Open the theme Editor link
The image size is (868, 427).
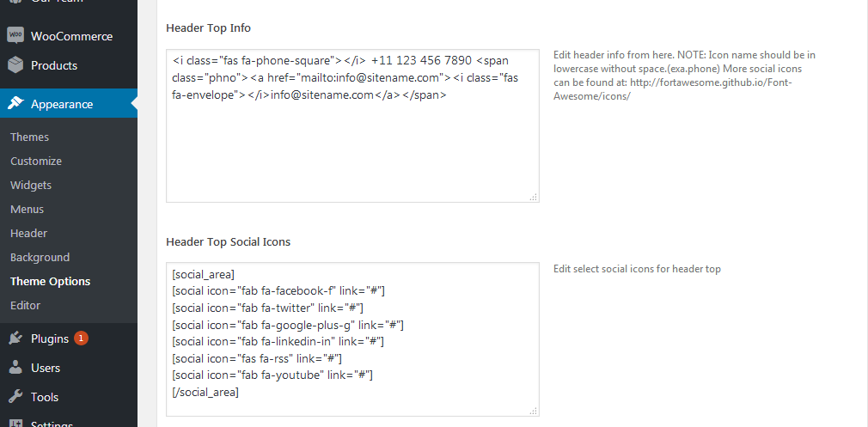click(x=26, y=305)
